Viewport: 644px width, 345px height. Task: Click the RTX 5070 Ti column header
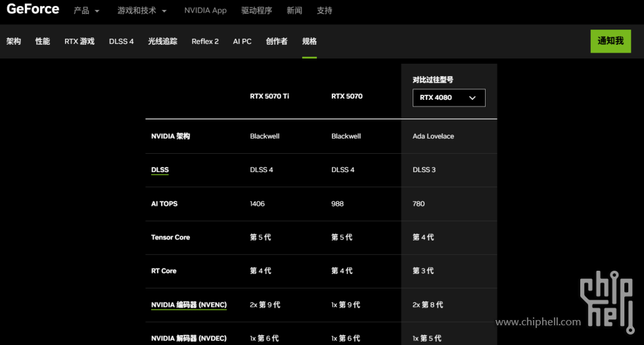pyautogui.click(x=269, y=96)
